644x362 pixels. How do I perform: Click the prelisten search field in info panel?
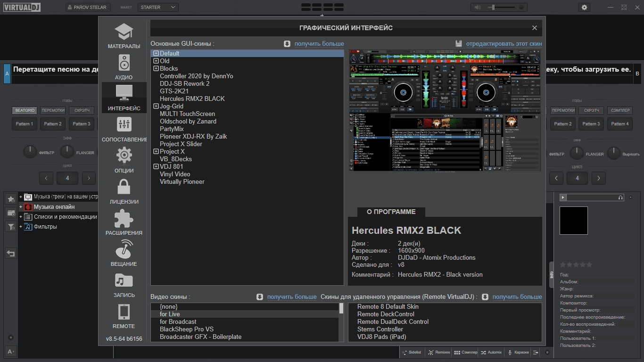[592, 197]
